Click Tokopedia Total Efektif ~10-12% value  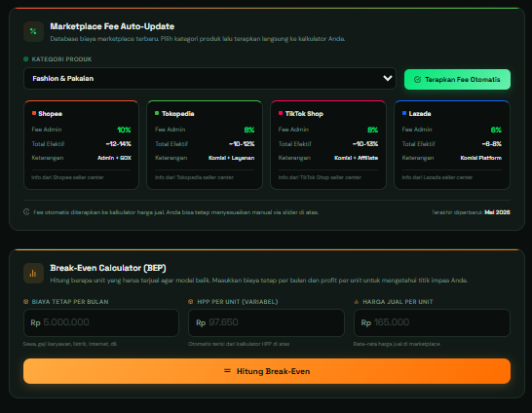point(242,144)
